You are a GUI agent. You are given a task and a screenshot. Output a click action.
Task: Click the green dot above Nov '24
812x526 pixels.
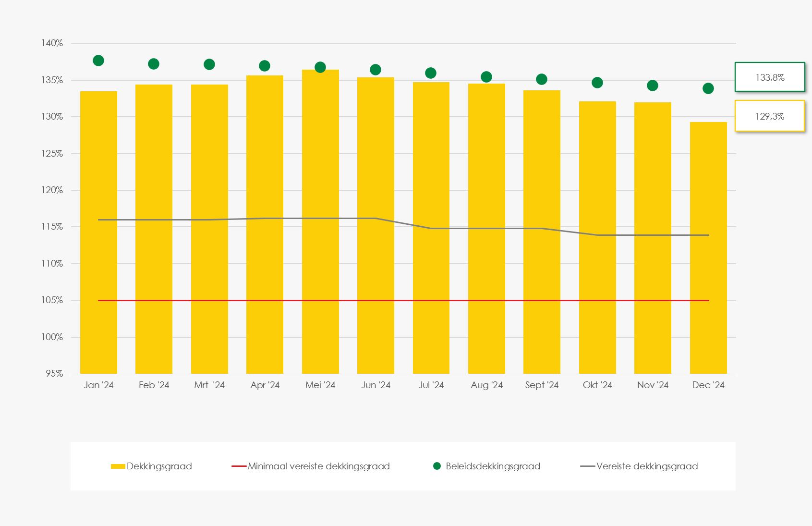pyautogui.click(x=653, y=86)
